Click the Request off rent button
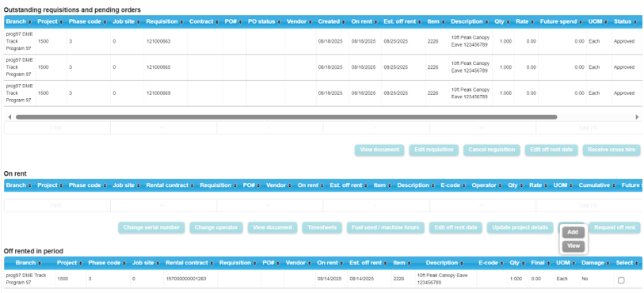 615,227
